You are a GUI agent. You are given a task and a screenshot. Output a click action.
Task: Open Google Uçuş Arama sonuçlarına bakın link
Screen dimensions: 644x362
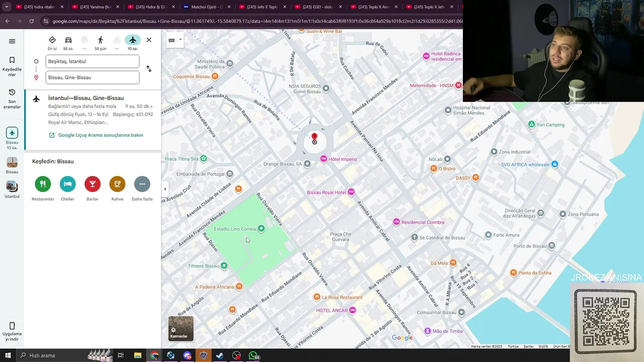point(101,135)
